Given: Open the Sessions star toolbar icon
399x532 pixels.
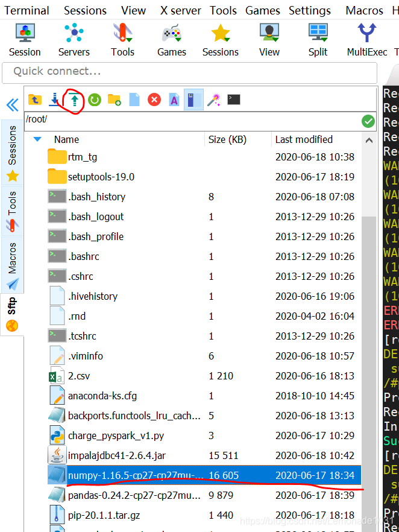Looking at the screenshot, I should pos(221,40).
